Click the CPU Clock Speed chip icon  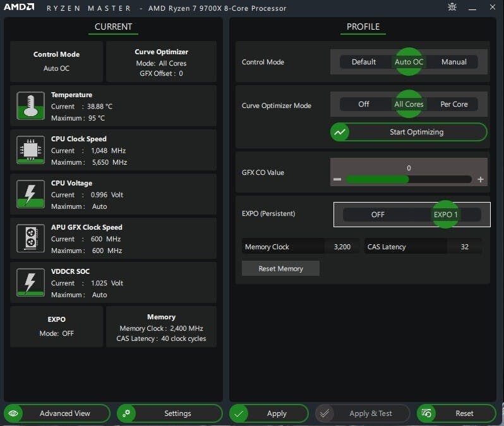30,150
